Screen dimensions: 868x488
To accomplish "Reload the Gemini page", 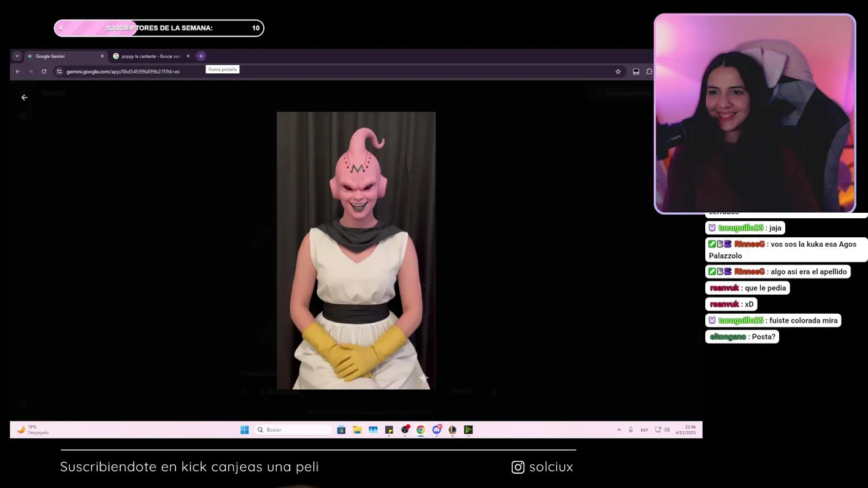I will point(44,71).
